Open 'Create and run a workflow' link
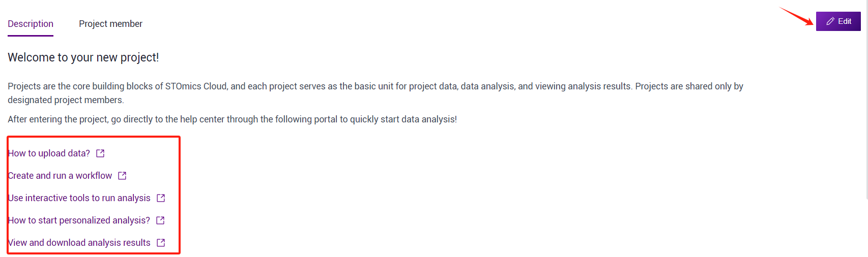Viewport: 868px width, 257px height. 60,176
